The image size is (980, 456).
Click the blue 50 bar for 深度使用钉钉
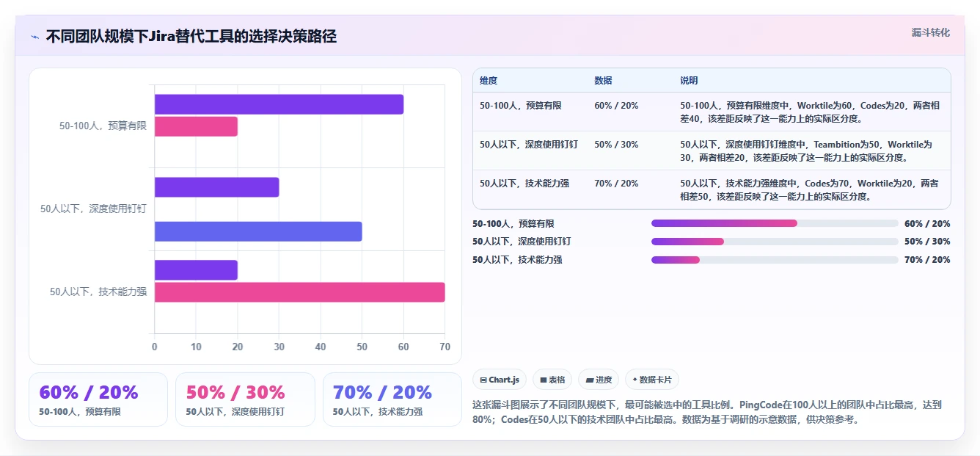point(258,231)
